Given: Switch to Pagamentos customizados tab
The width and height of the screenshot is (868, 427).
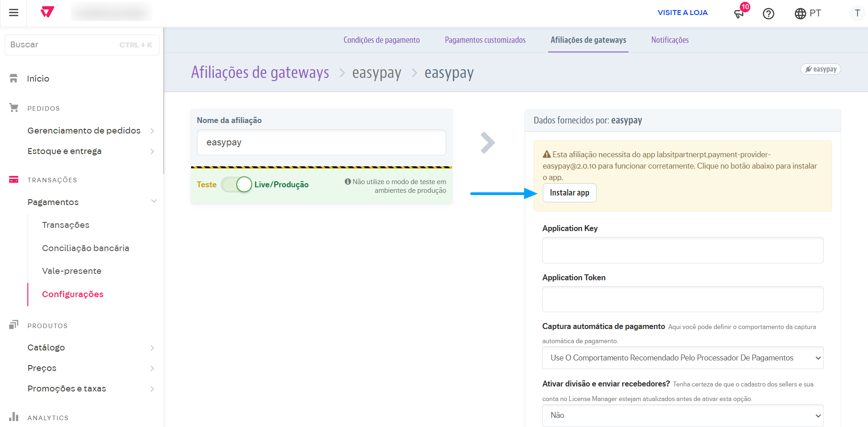Looking at the screenshot, I should [x=485, y=40].
